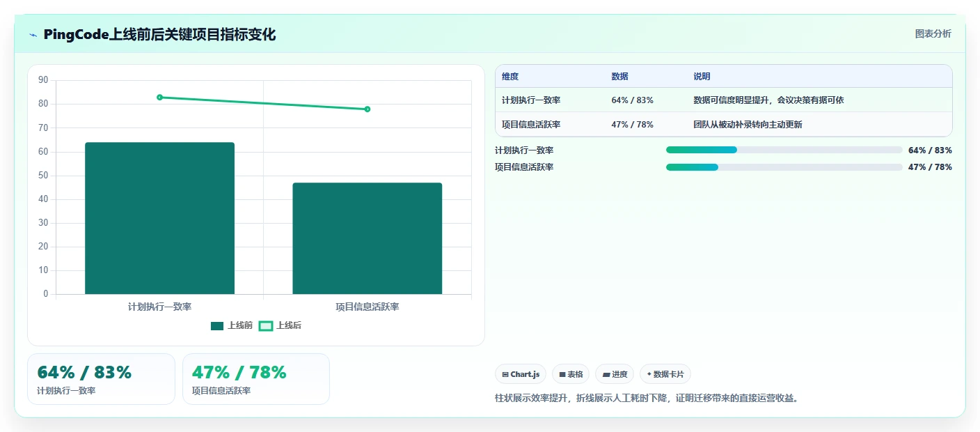Select the 表格 tag chip

[x=571, y=374]
